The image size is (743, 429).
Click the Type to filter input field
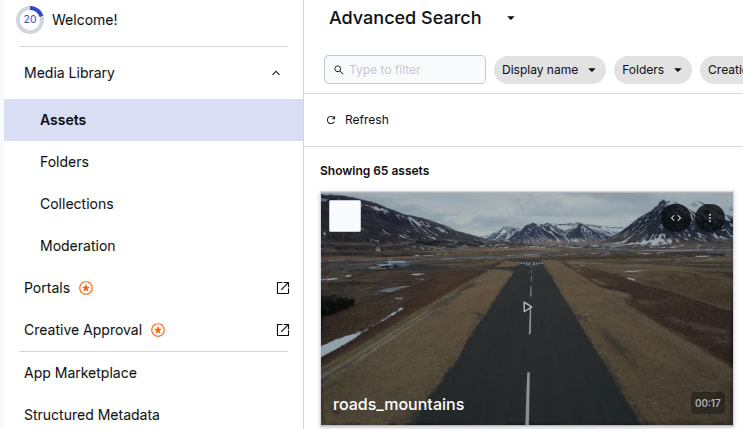(x=412, y=70)
